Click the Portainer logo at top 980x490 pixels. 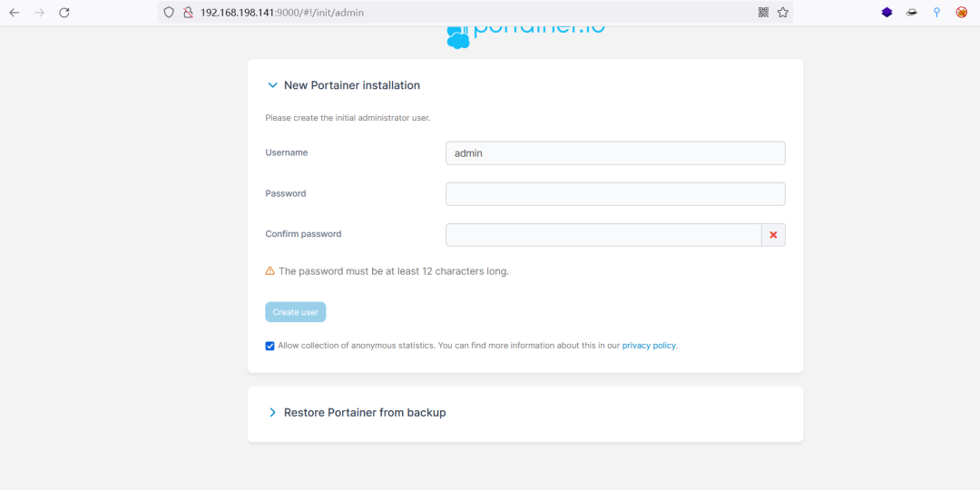524,33
